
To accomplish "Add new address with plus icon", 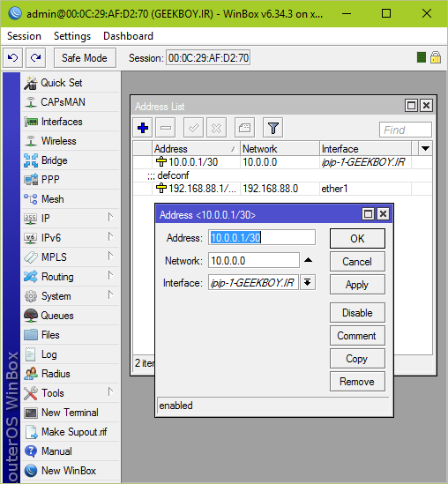I will (143, 128).
